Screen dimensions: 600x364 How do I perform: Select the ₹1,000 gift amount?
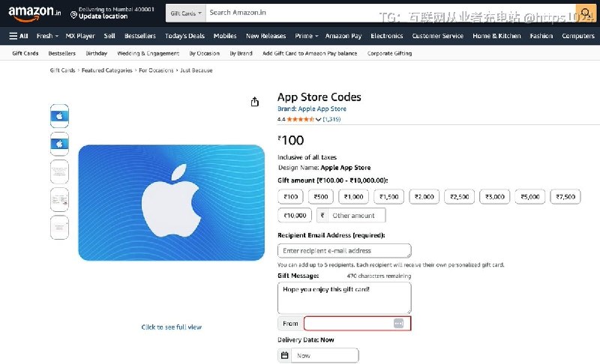pos(353,197)
